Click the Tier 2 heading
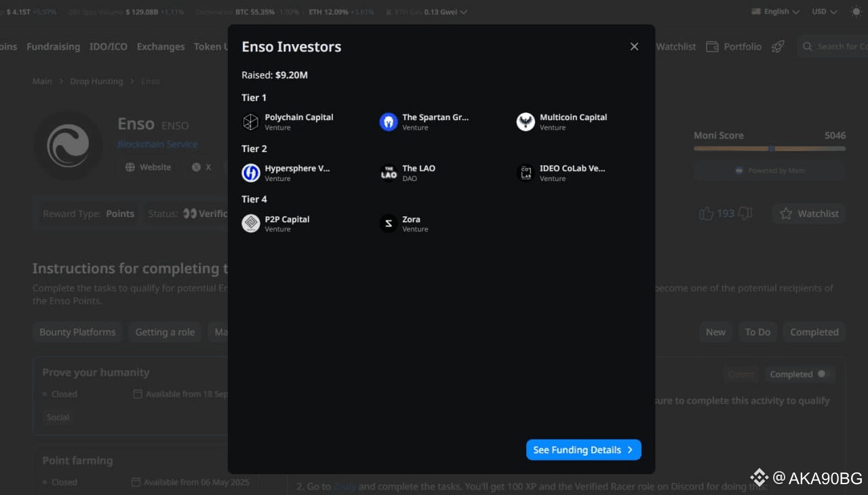The height and width of the screenshot is (495, 868). (254, 148)
